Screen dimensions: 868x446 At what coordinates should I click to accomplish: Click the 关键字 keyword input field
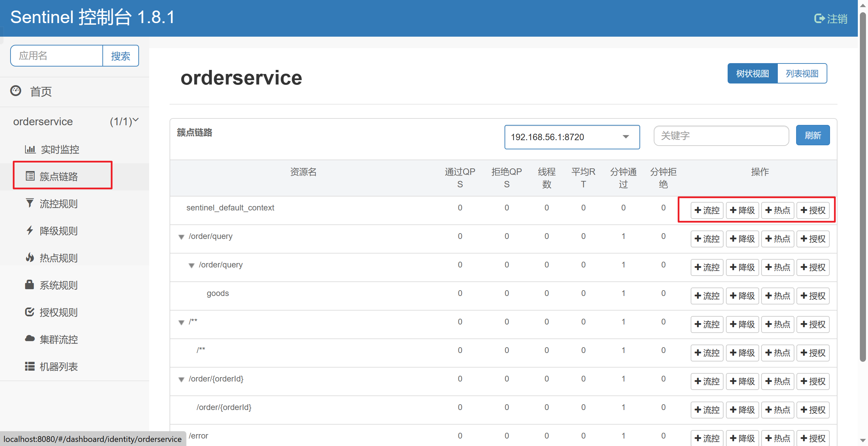coord(721,136)
